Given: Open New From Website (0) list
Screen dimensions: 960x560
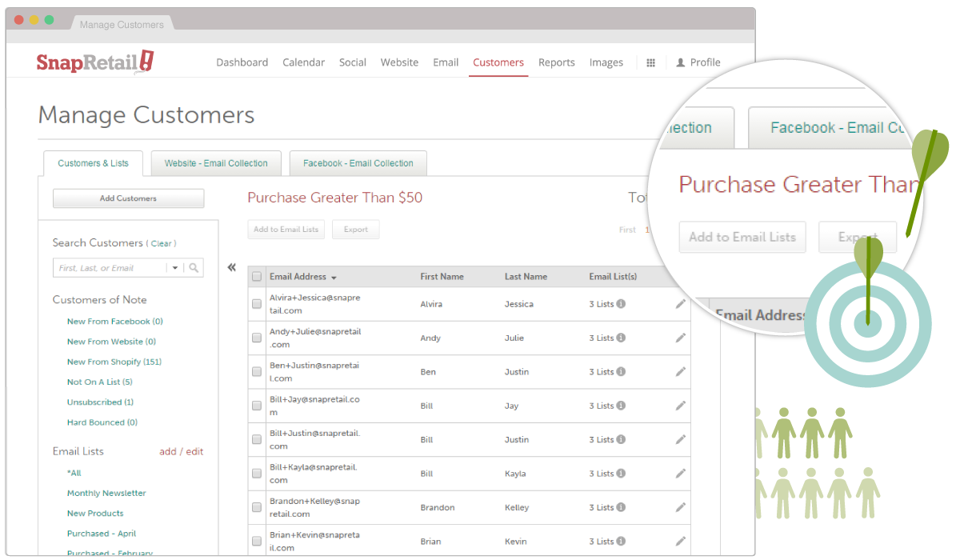Looking at the screenshot, I should (x=111, y=342).
